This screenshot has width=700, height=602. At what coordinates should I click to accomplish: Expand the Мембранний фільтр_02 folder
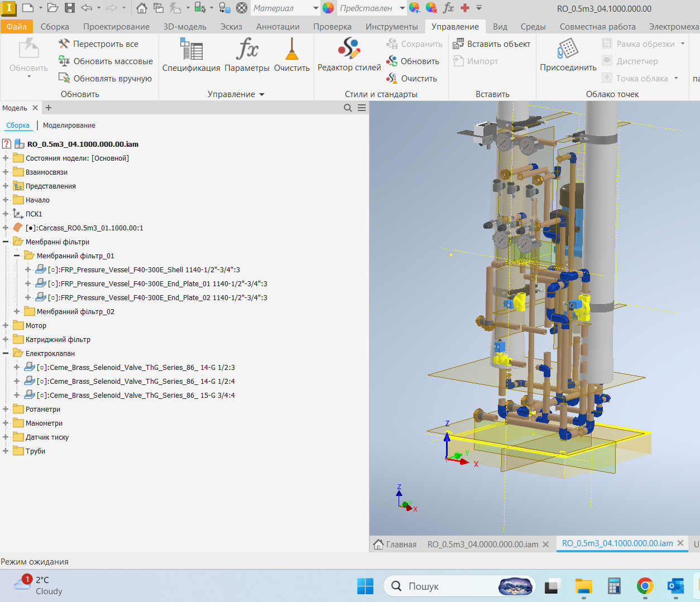click(17, 311)
